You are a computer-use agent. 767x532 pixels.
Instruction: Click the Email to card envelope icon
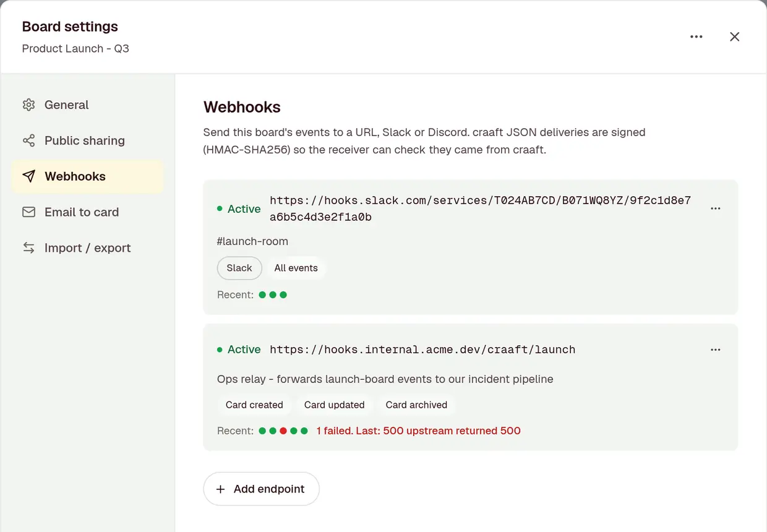[x=28, y=212]
